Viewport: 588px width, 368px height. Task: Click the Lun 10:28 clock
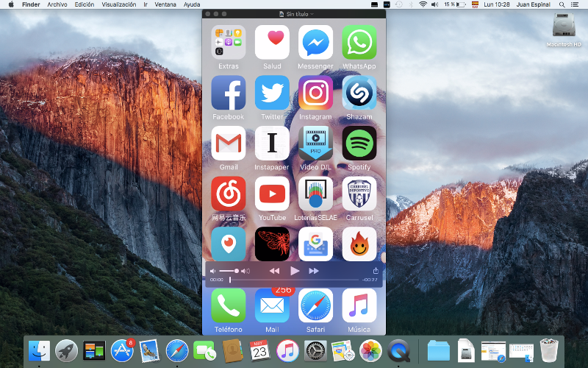coord(497,4)
